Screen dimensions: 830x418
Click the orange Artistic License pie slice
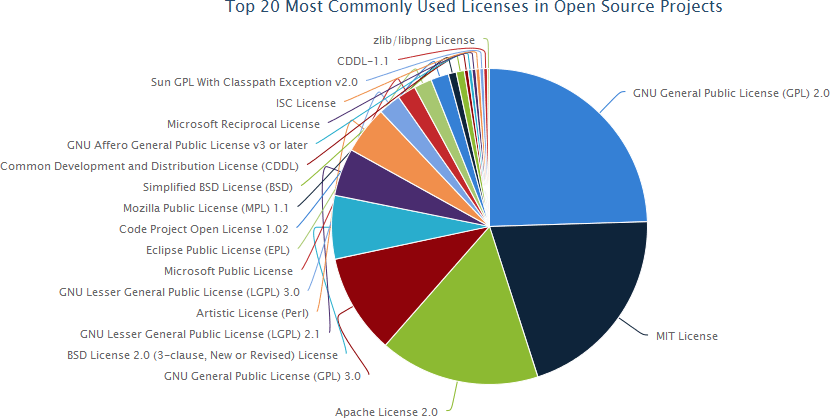[x=382, y=145]
